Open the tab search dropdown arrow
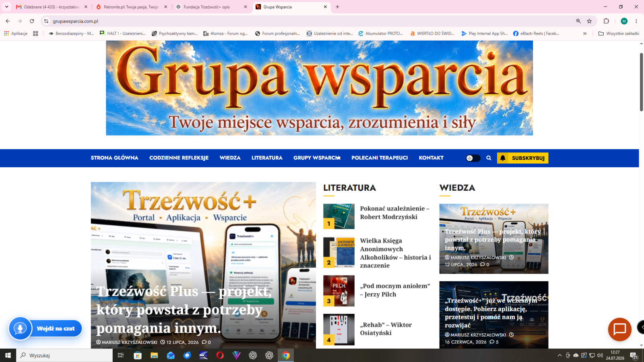The height and width of the screenshot is (362, 644). click(7, 7)
